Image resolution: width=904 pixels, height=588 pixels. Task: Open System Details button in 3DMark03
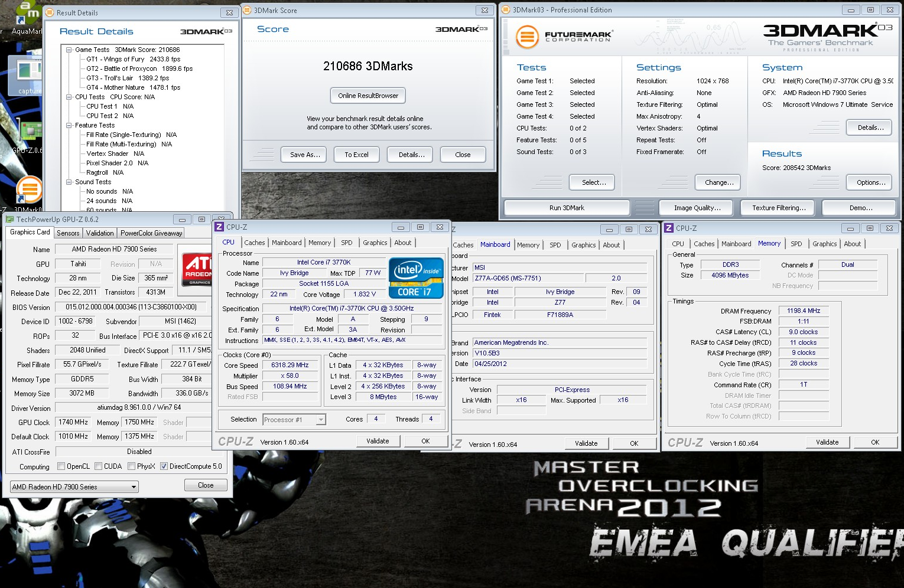point(870,128)
